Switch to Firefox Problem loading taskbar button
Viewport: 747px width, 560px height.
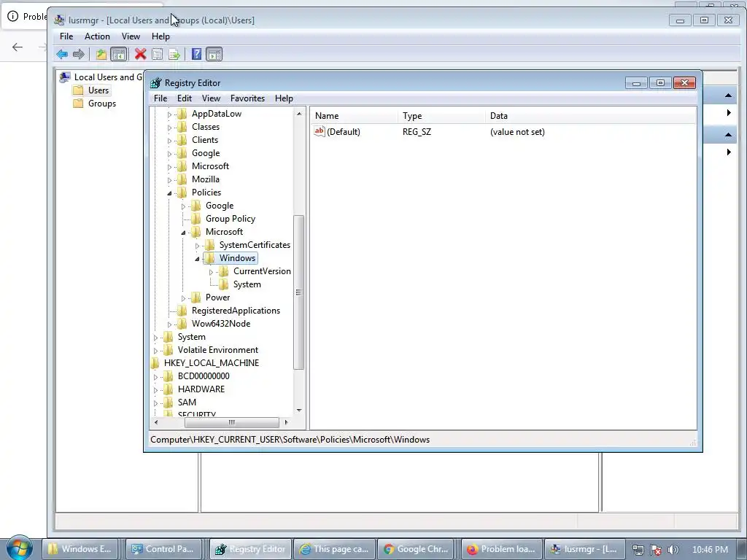click(x=501, y=549)
